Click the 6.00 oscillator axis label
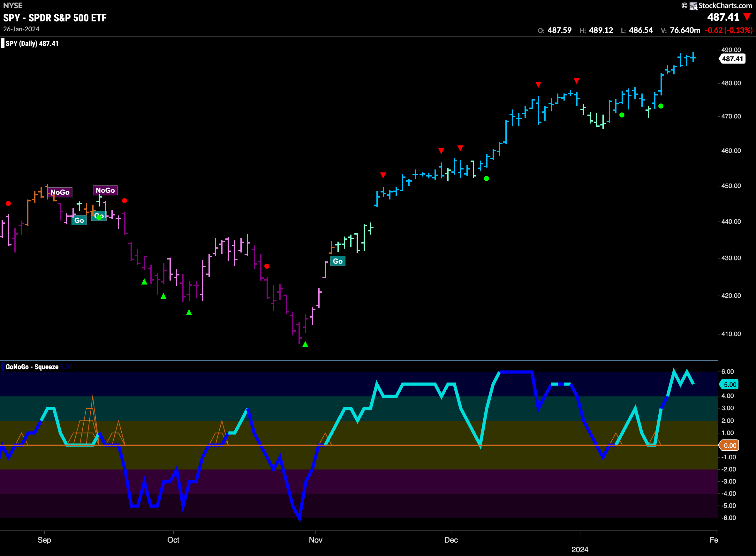This screenshot has height=556, width=756. coord(727,372)
